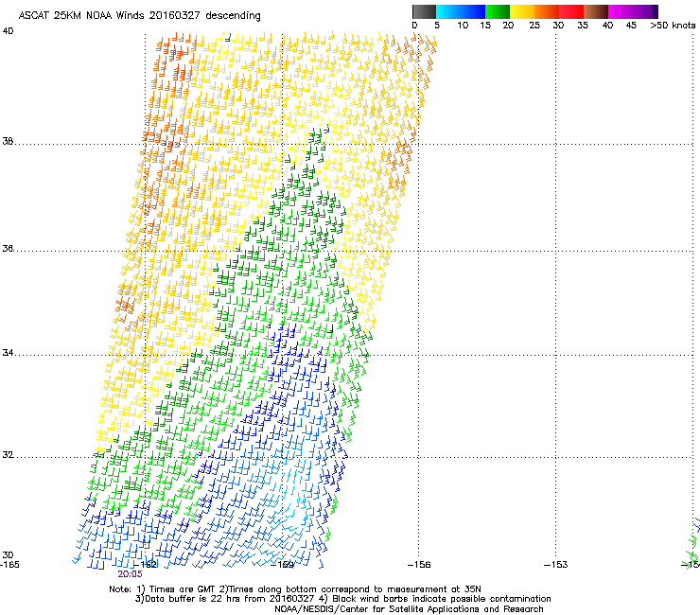Image resolution: width=700 pixels, height=615 pixels.
Task: Click the longitude label '-159'
Action: click(283, 565)
